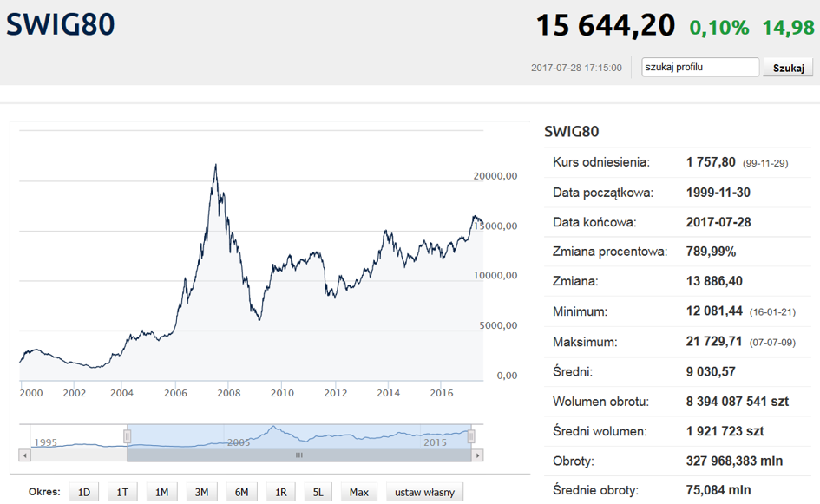Click the 20000,00 y-axis label
The height and width of the screenshot is (504, 820).
495,176
